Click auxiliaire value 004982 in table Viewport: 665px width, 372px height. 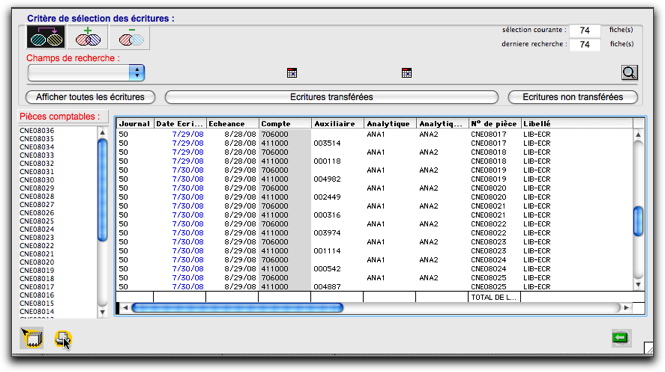pyautogui.click(x=327, y=179)
